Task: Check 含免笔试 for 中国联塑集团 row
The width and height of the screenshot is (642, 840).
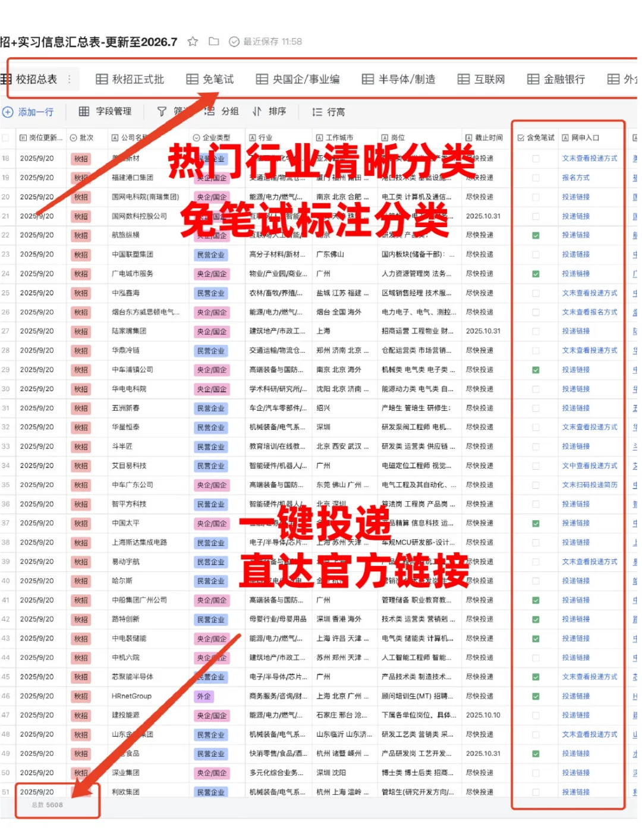Action: coord(536,254)
